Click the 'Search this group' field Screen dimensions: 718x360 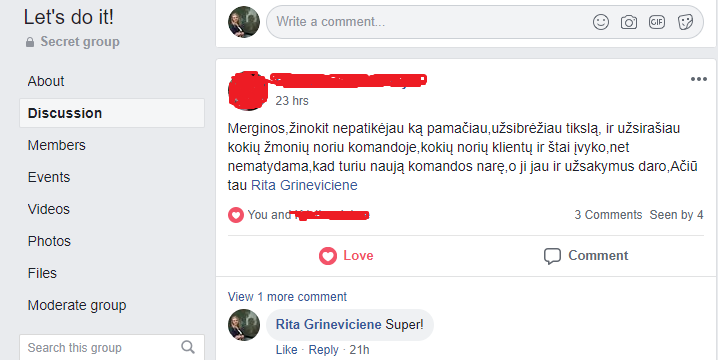coord(112,348)
